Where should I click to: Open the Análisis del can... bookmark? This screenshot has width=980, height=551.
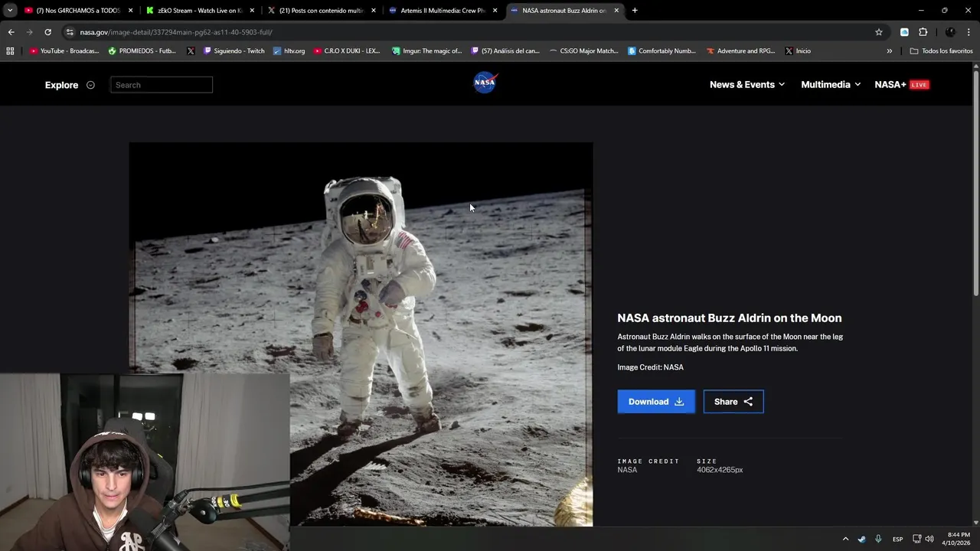[x=505, y=51]
